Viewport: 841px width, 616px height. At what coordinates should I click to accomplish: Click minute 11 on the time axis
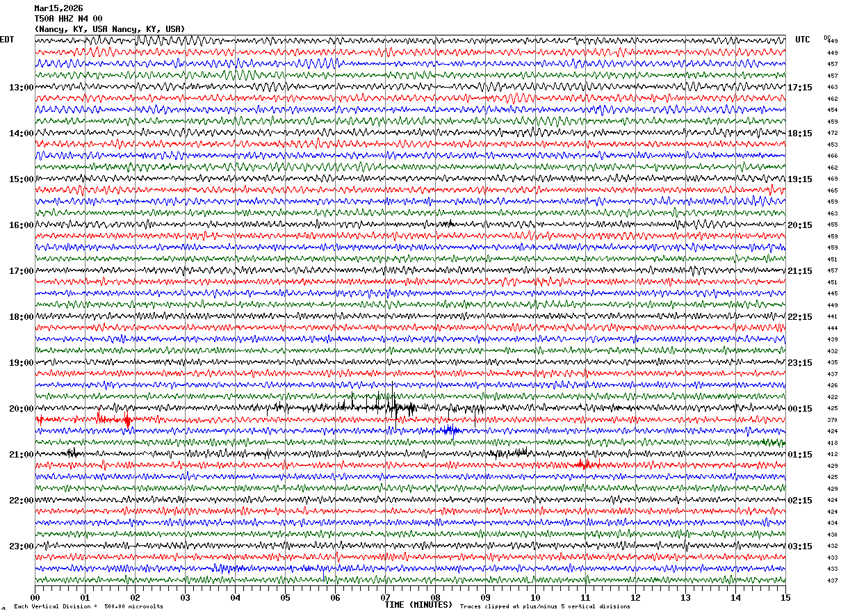[x=585, y=597]
